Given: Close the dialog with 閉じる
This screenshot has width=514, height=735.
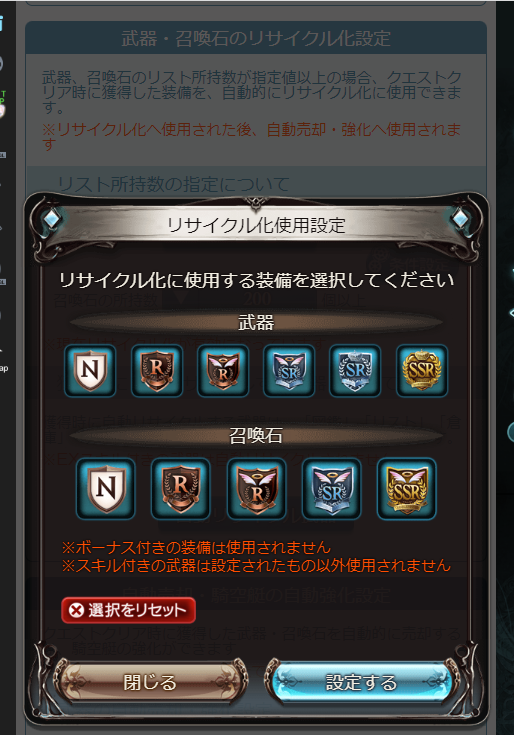Looking at the screenshot, I should pyautogui.click(x=150, y=682).
